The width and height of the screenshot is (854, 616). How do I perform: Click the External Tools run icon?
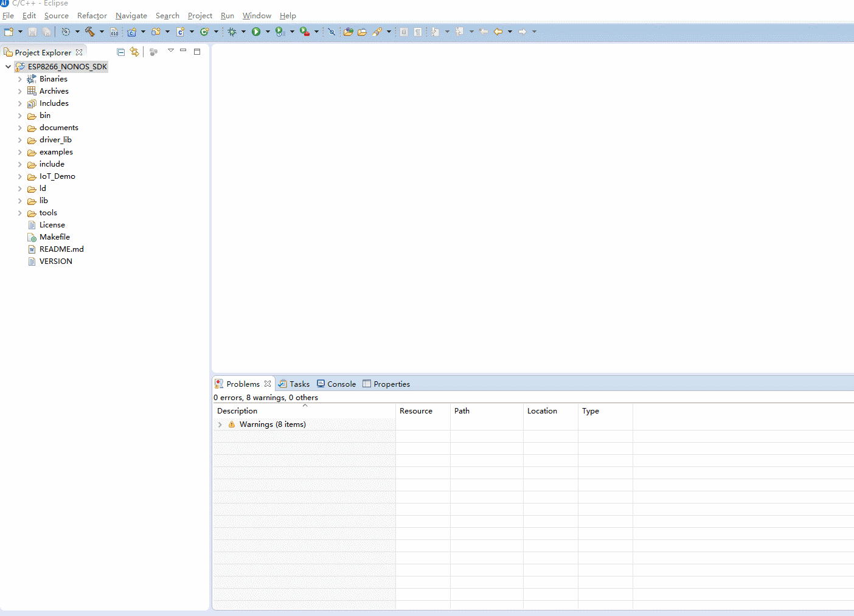pos(305,32)
